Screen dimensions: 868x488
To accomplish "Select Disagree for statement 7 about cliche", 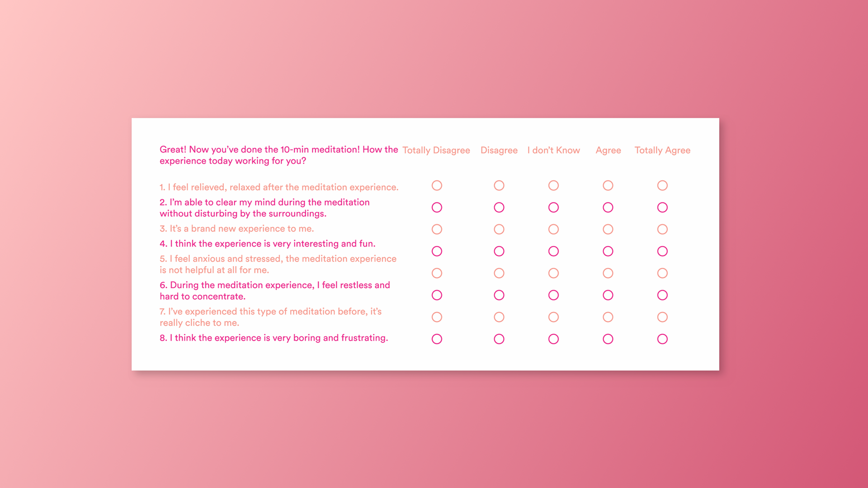I will point(499,317).
